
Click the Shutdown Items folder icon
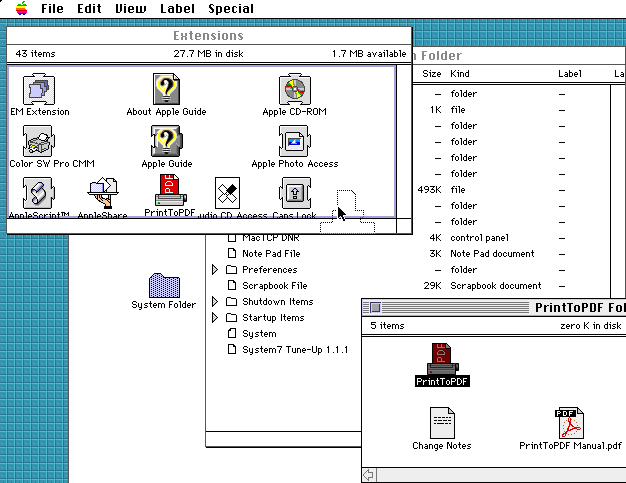(x=232, y=301)
